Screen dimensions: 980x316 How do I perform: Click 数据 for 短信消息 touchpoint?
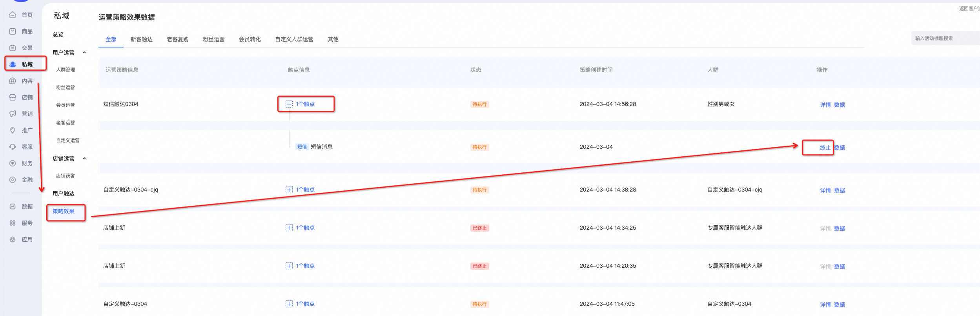click(840, 148)
